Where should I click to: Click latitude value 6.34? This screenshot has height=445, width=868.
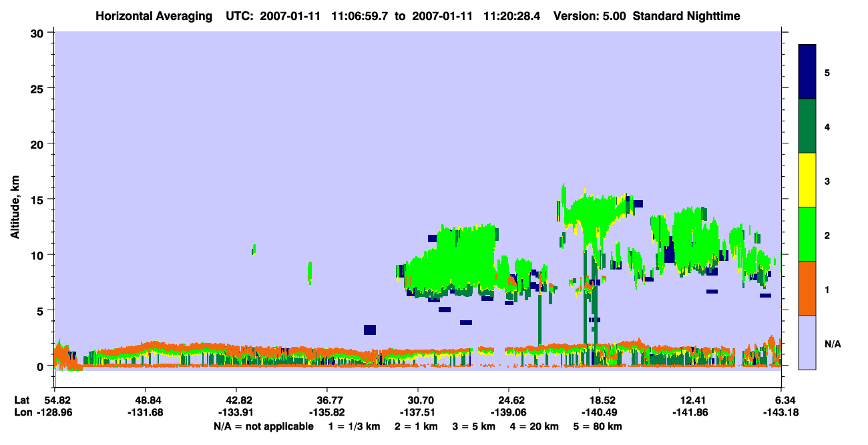coord(784,400)
